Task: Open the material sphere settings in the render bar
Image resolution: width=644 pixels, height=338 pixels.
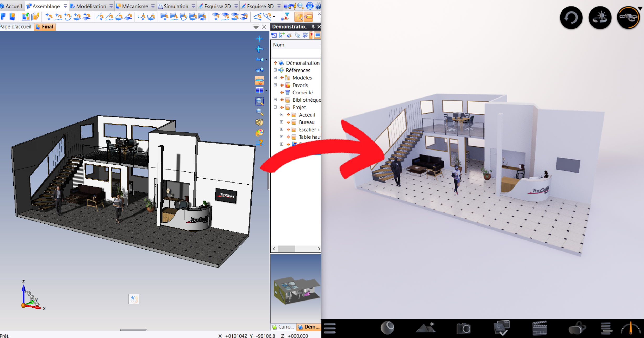Action: point(387,328)
